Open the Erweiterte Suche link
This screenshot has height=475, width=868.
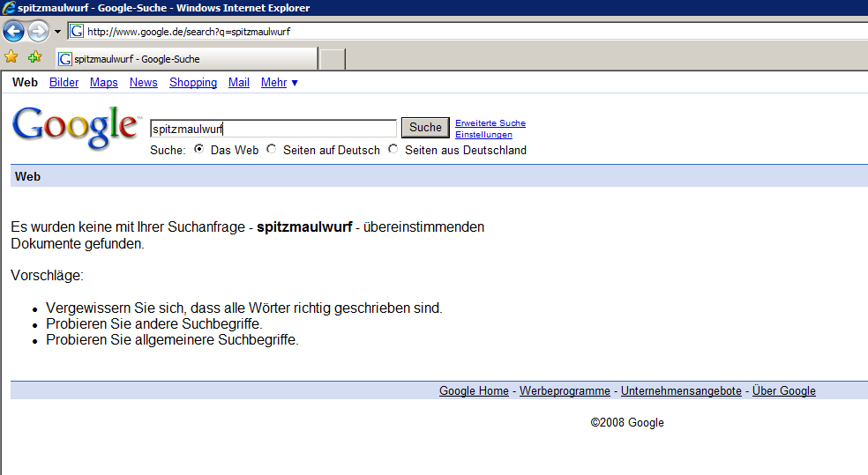pyautogui.click(x=490, y=123)
